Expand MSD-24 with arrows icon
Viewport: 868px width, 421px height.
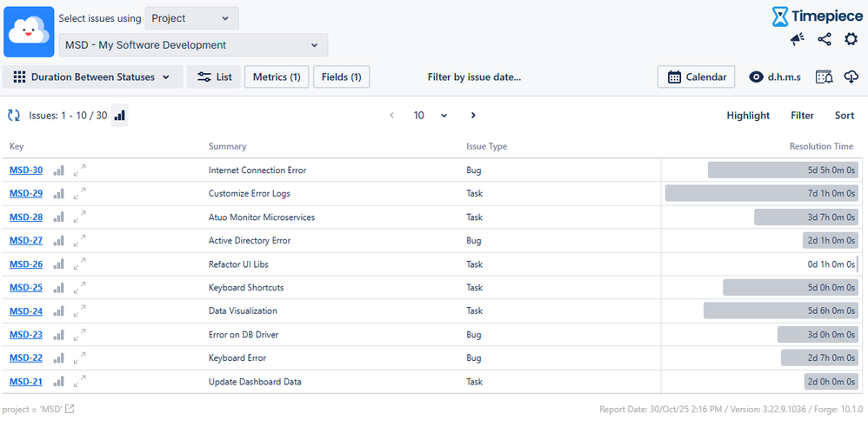click(80, 311)
